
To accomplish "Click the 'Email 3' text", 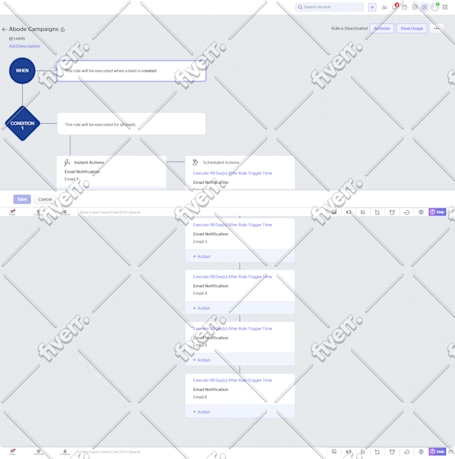I will (200, 242).
